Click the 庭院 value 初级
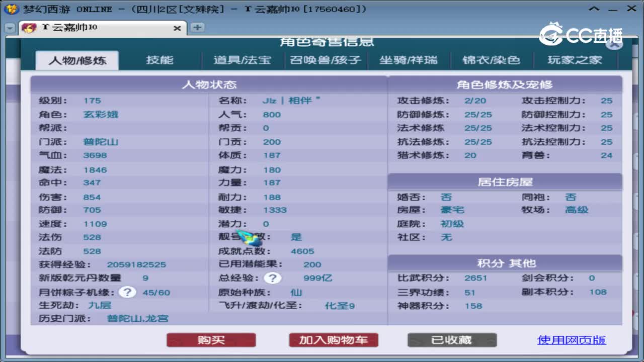 coord(452,224)
